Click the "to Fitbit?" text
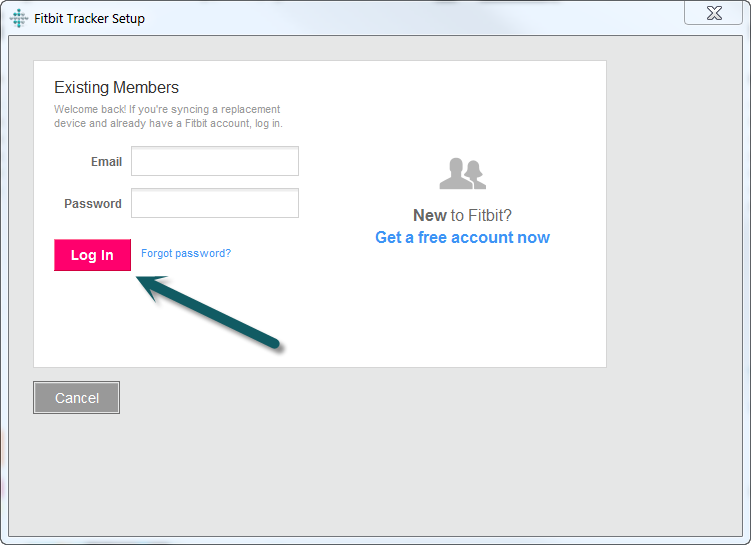 pos(481,216)
